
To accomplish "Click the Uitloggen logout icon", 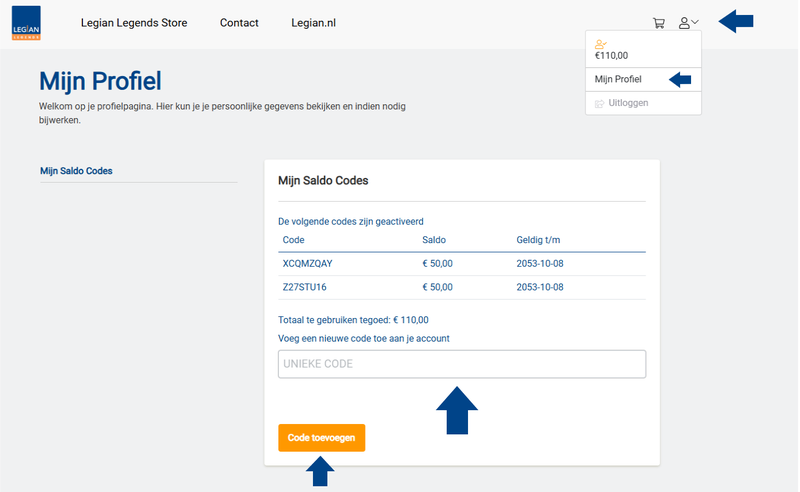I will pyautogui.click(x=599, y=104).
